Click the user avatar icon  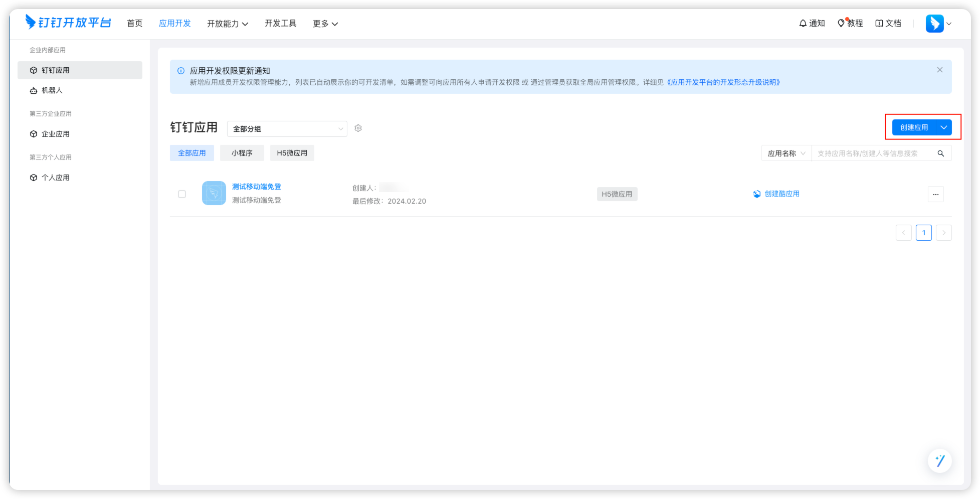(x=935, y=24)
